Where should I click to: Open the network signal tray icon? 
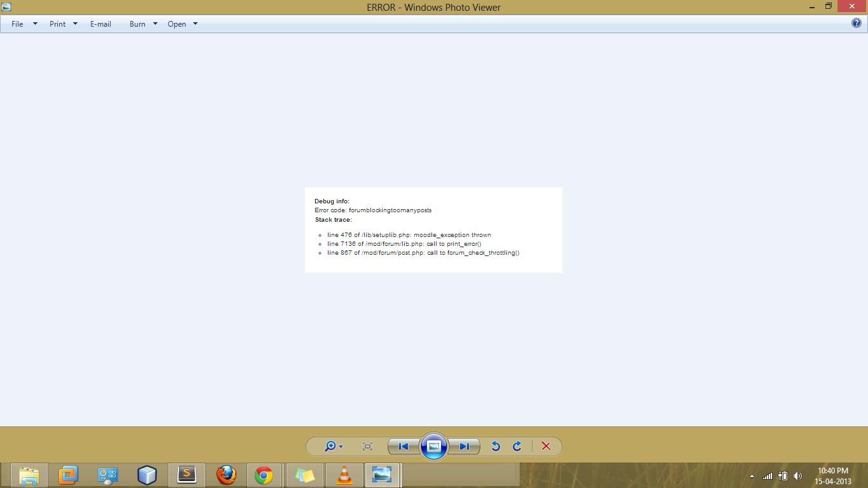pos(768,476)
